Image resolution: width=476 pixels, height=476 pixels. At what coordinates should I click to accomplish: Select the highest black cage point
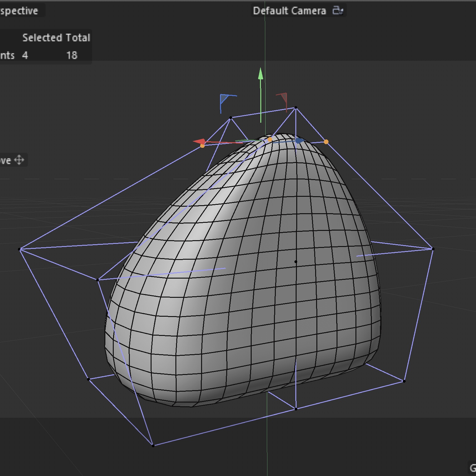pos(296,108)
